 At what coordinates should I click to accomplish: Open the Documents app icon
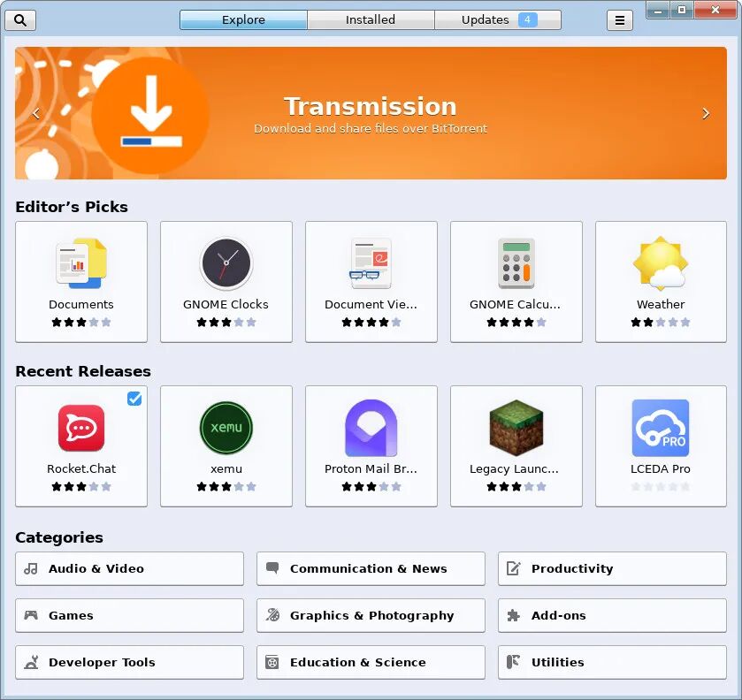[81, 263]
